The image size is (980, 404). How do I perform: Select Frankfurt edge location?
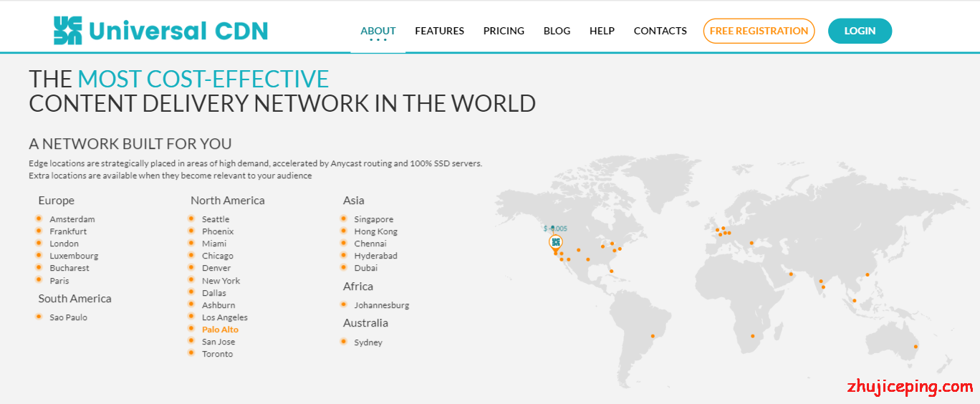point(68,231)
